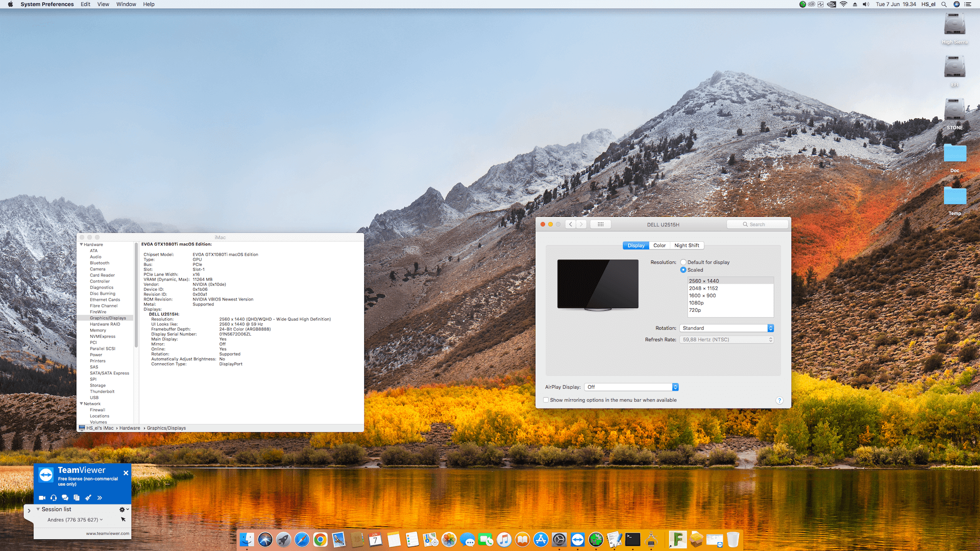This screenshot has height=551, width=980.
Task: Choose 1600 × 900 resolution option
Action: click(x=702, y=295)
